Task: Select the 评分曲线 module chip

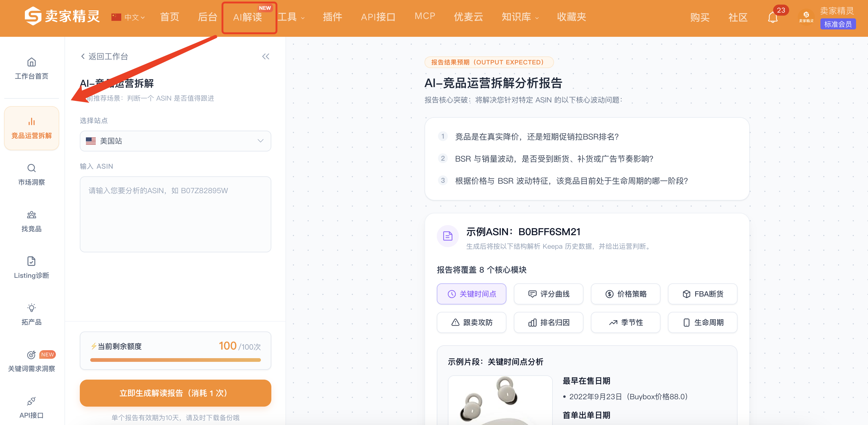Action: [548, 294]
